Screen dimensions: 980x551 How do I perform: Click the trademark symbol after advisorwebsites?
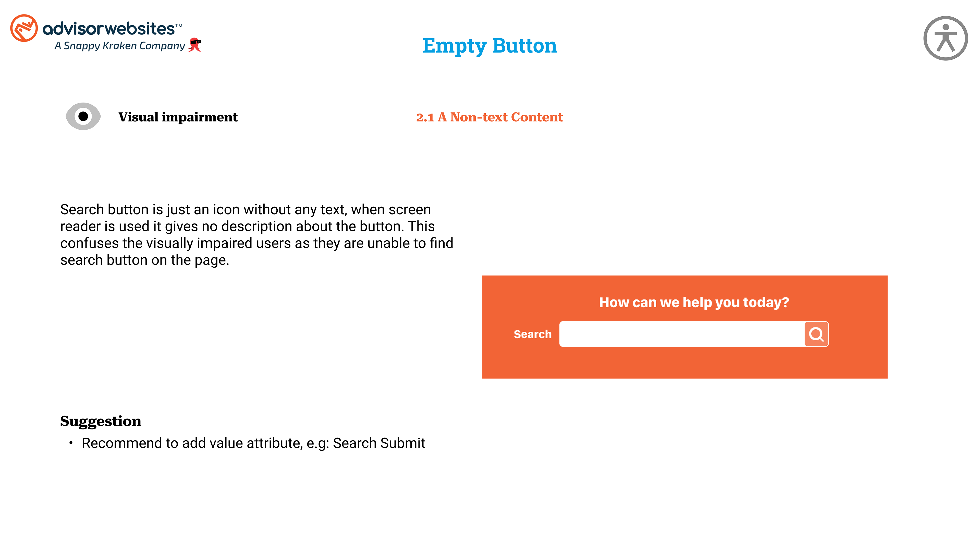coord(179,26)
